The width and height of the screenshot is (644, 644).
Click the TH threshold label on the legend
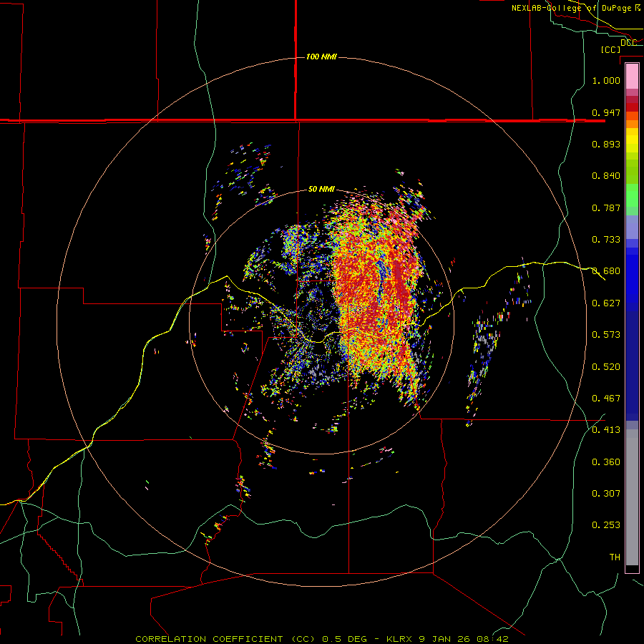pos(615,557)
